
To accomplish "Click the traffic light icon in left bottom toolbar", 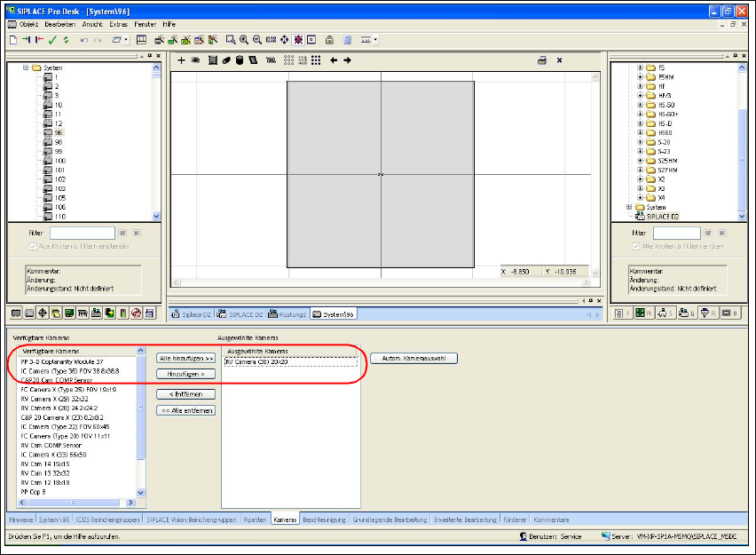I will pyautogui.click(x=123, y=313).
